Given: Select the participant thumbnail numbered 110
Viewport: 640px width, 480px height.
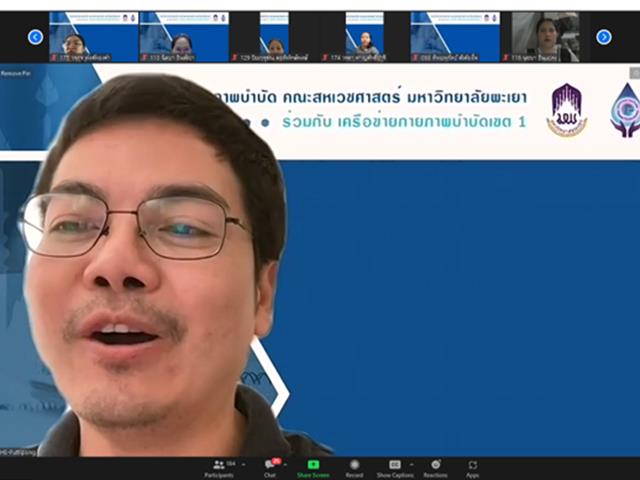Looking at the screenshot, I should (x=184, y=37).
